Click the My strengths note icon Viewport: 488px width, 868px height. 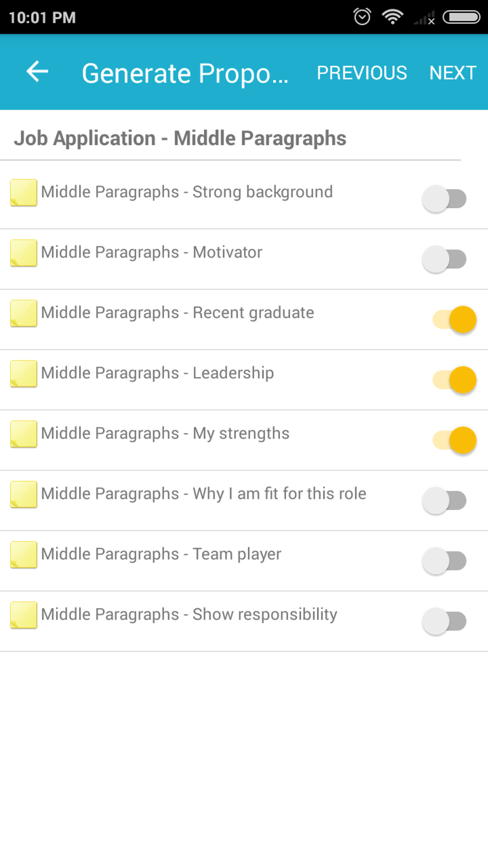click(23, 434)
